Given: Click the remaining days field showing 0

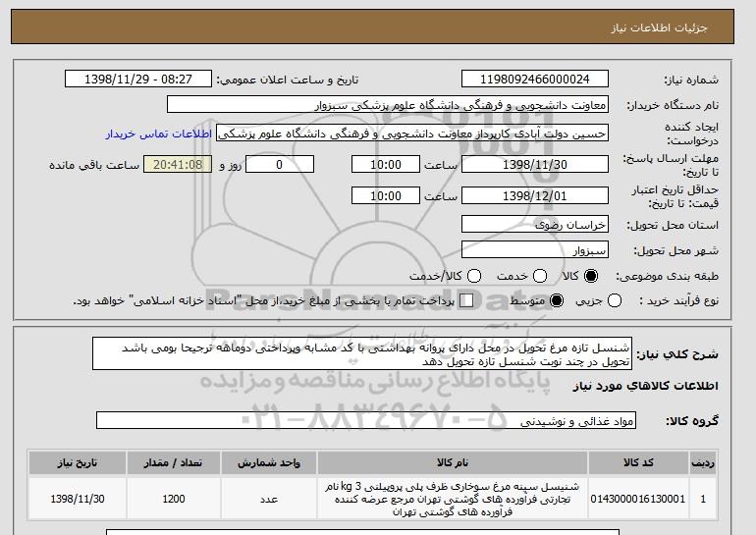Looking at the screenshot, I should click(x=280, y=164).
